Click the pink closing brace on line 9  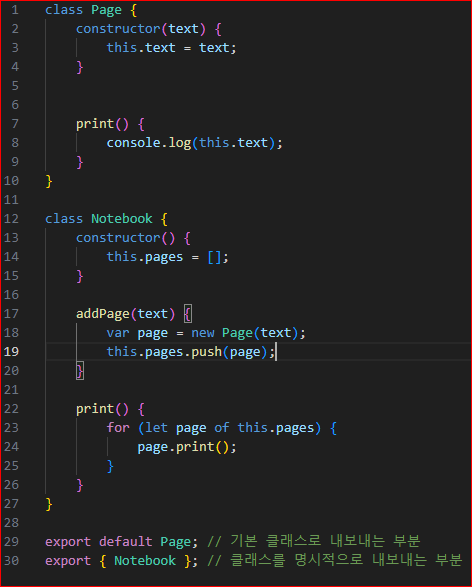[x=80, y=162]
